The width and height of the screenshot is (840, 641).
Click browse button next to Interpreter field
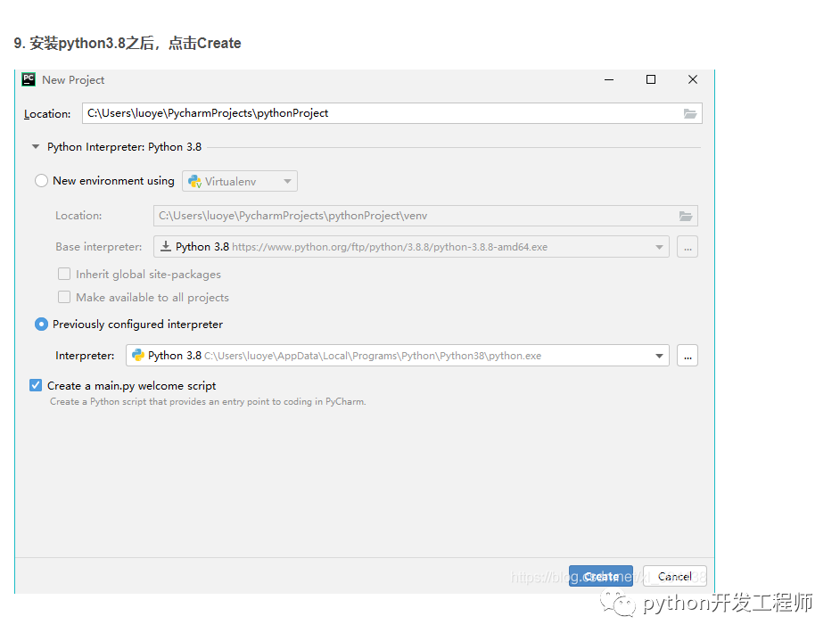coord(688,356)
